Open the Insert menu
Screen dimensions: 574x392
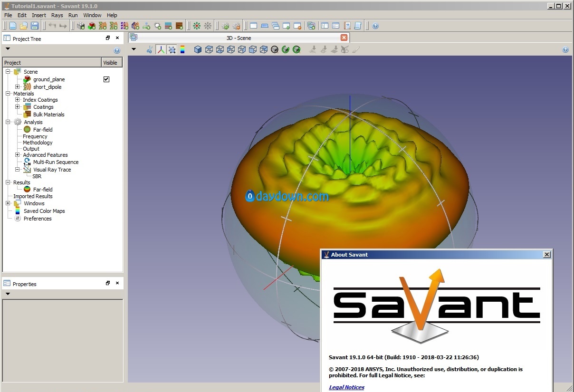point(39,15)
